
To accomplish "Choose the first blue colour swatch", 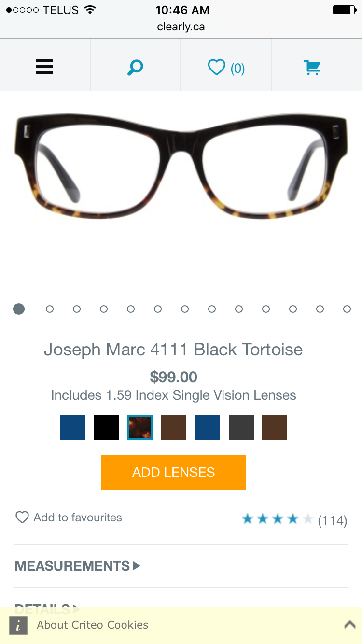I will point(73,428).
